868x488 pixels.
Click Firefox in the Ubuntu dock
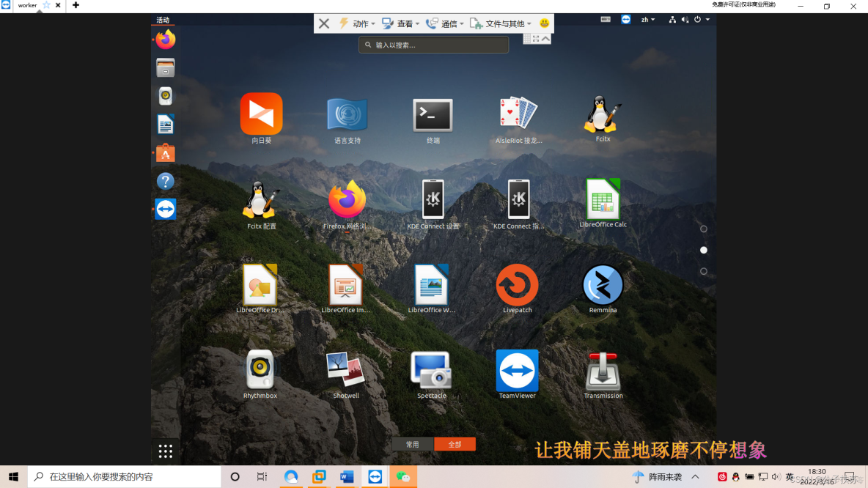coord(165,40)
